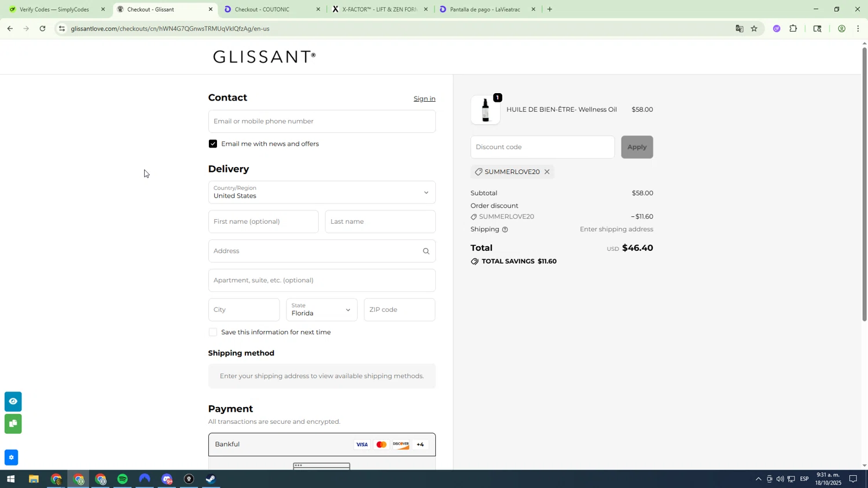
Task: Open the volume control in system tray
Action: click(x=780, y=479)
